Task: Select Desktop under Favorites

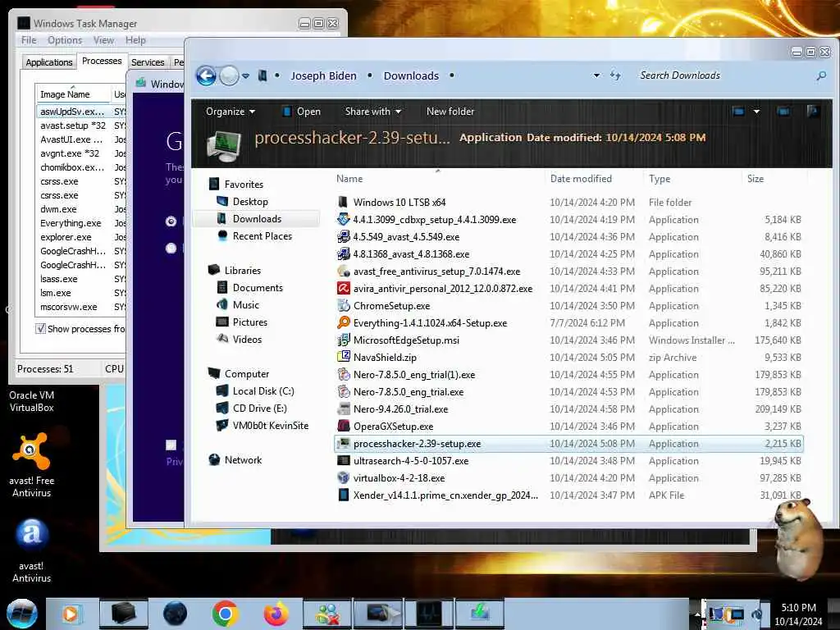Action: click(250, 202)
